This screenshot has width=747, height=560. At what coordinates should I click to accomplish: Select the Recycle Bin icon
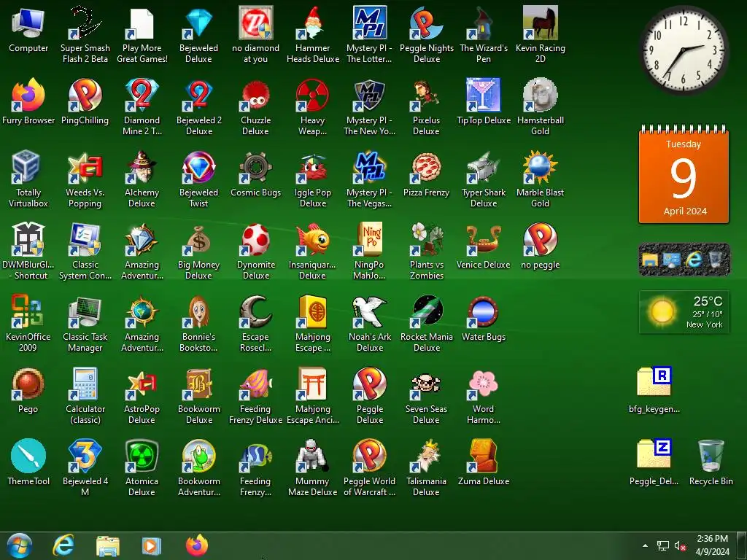pyautogui.click(x=711, y=456)
